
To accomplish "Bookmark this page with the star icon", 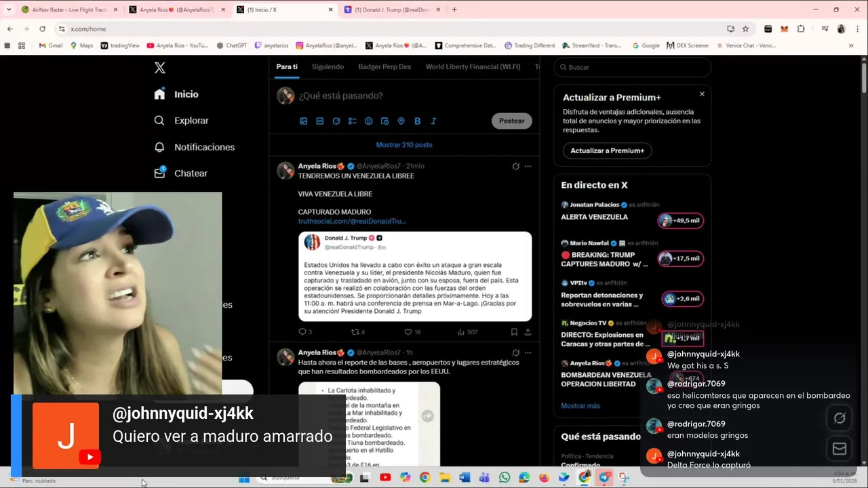I will (x=745, y=29).
